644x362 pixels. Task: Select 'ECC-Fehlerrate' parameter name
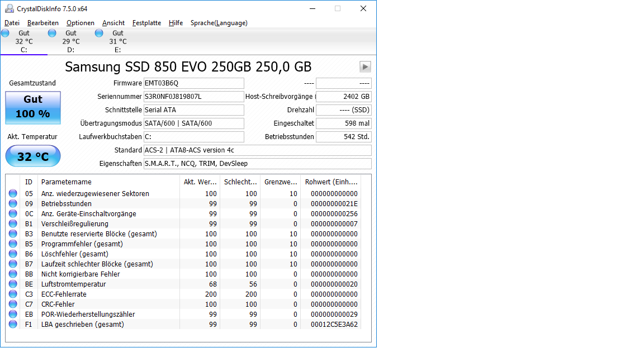tap(64, 294)
